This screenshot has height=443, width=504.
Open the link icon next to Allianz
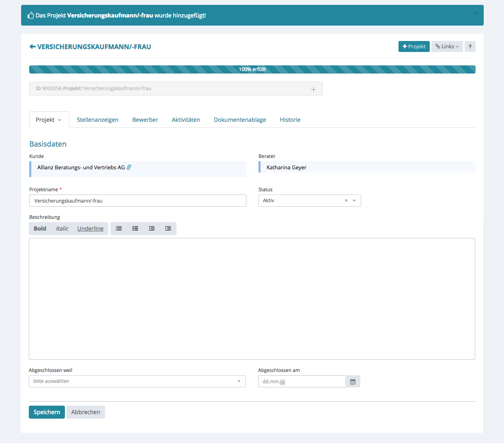coord(129,167)
